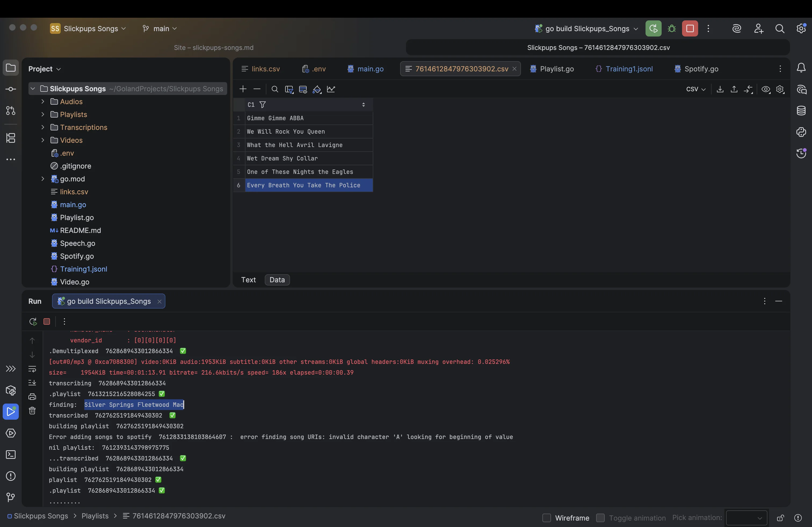Toggle the eye view options in CSV toolbar

766,89
